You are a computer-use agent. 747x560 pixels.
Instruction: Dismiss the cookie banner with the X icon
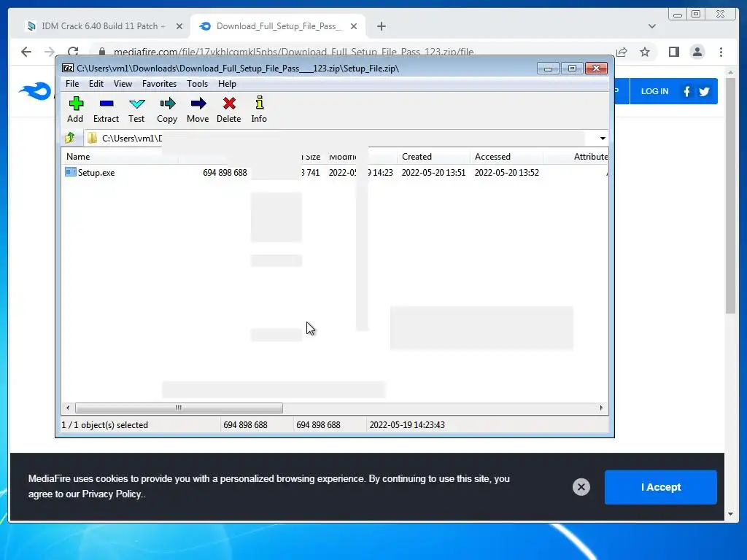coord(581,486)
